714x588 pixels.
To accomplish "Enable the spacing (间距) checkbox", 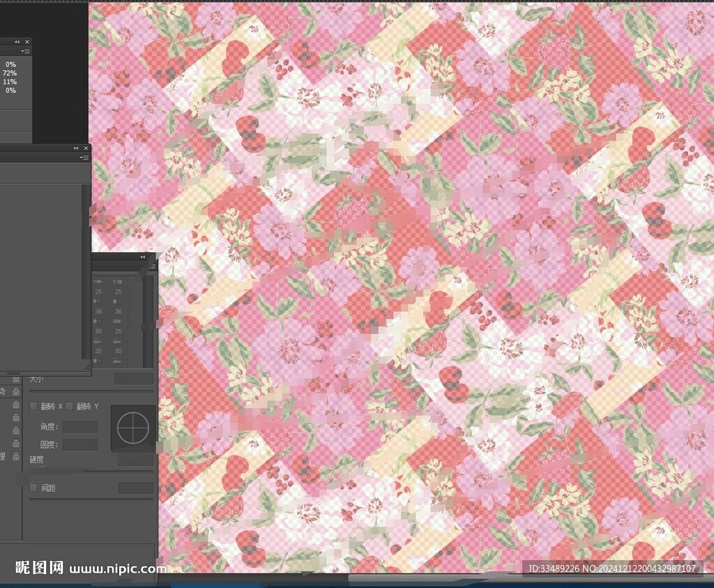I will click(33, 488).
